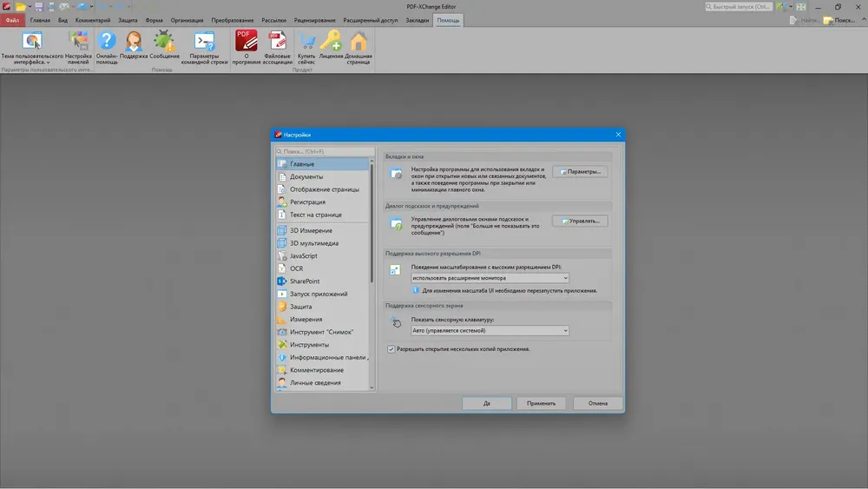Image resolution: width=868 pixels, height=489 pixels.
Task: Open Параметры командной строки icon
Action: point(205,42)
